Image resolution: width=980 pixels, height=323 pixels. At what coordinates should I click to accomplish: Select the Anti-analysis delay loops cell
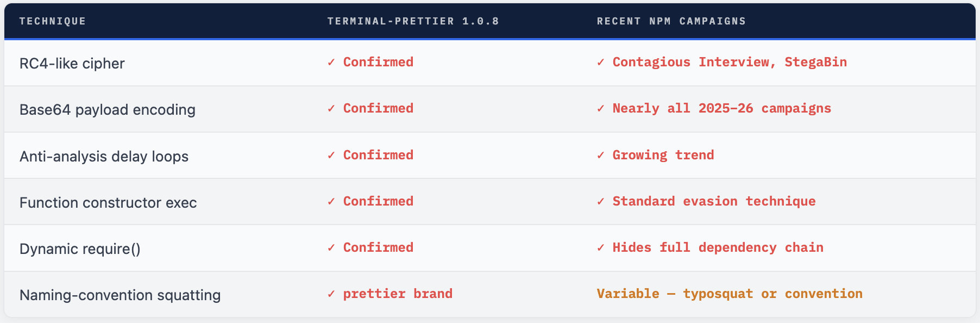click(104, 157)
